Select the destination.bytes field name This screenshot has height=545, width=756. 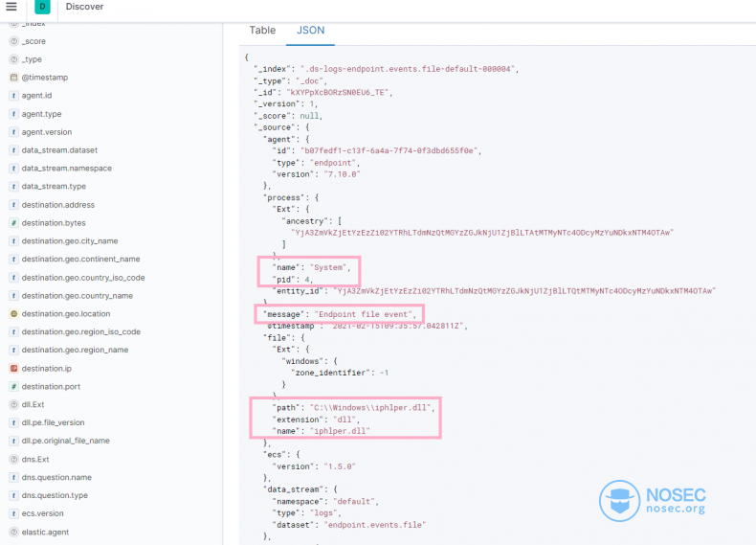54,223
